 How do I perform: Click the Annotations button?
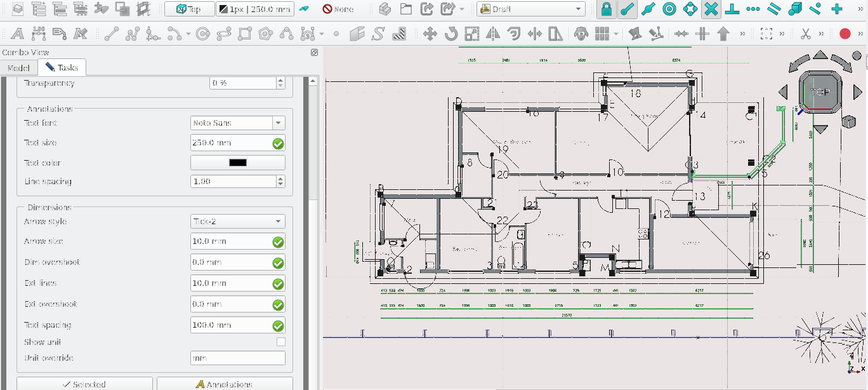[225, 384]
